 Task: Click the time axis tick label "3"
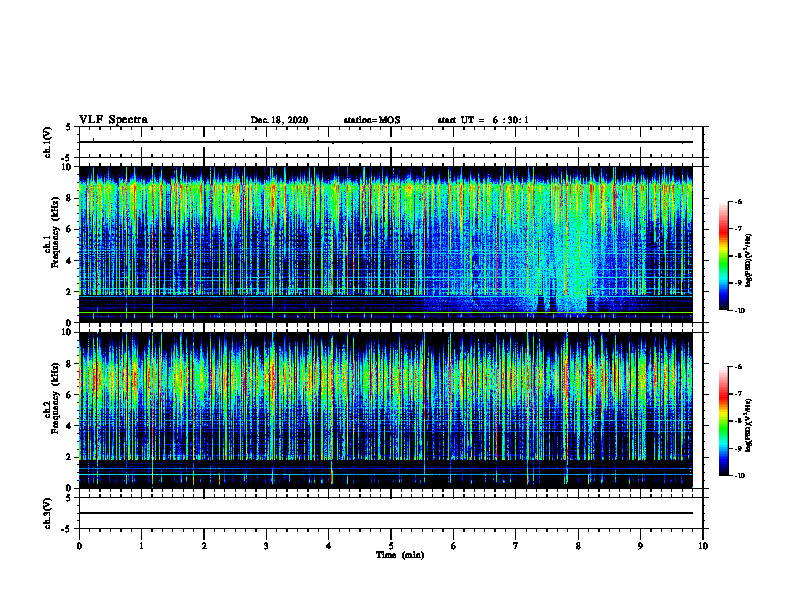point(266,546)
